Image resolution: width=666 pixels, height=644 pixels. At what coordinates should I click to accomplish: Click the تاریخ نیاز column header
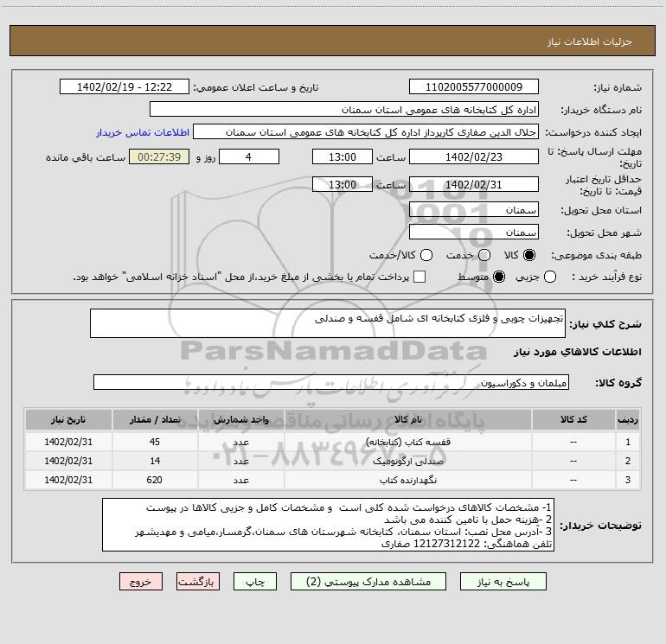pos(68,419)
